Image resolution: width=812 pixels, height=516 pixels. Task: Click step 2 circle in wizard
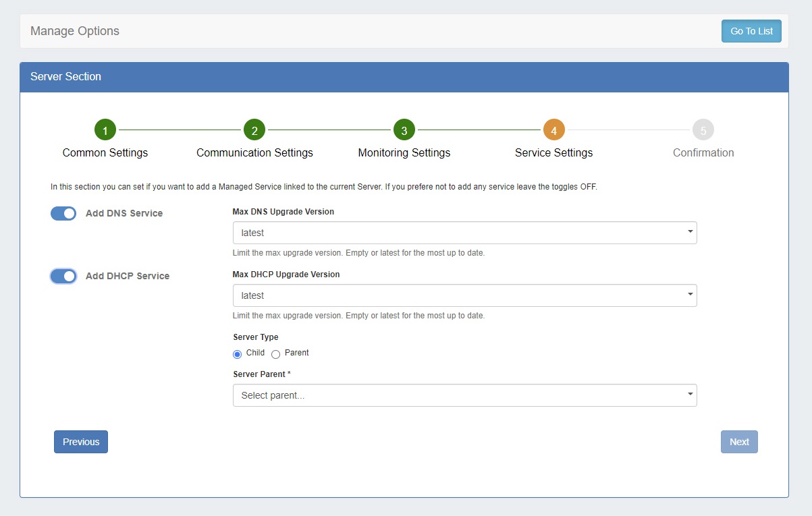pyautogui.click(x=254, y=130)
